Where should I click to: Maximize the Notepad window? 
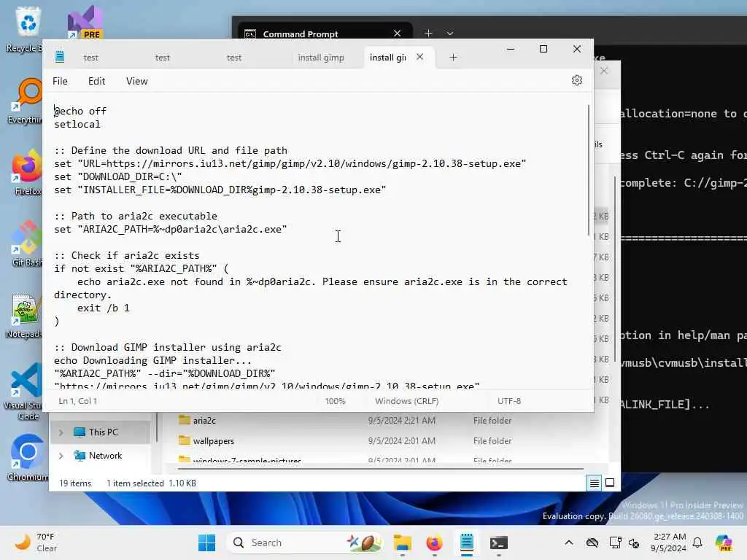[543, 49]
